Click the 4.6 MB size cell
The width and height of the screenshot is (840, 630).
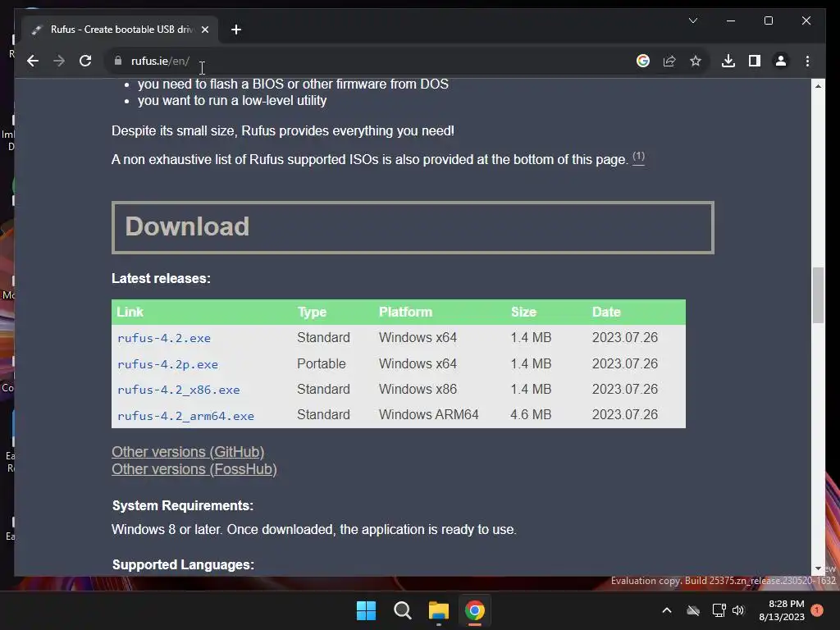(x=531, y=414)
